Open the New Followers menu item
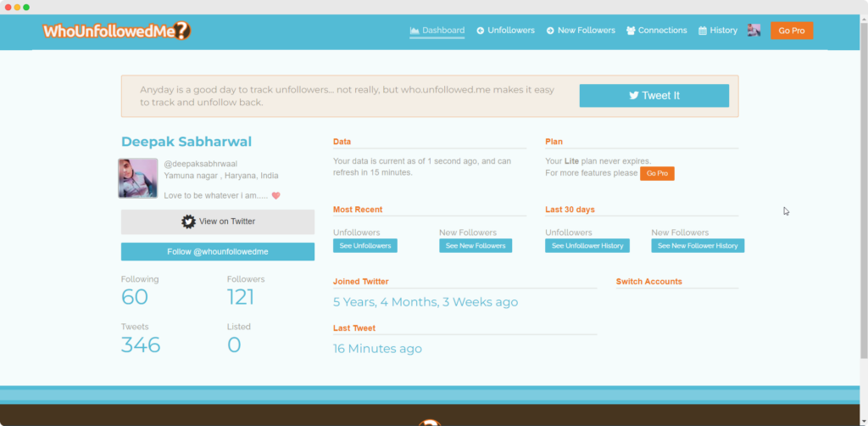This screenshot has width=868, height=426. click(x=581, y=31)
